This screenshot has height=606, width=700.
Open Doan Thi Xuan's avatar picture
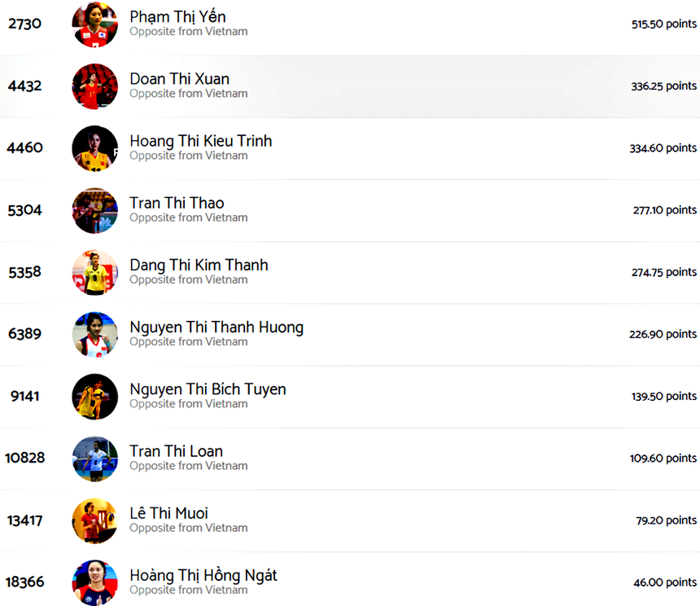(x=94, y=86)
